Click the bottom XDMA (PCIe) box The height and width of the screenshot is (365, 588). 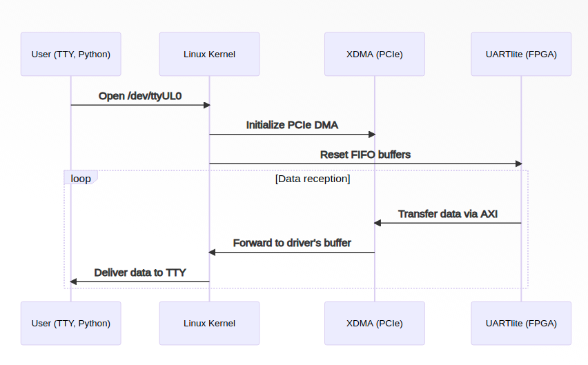(x=375, y=323)
